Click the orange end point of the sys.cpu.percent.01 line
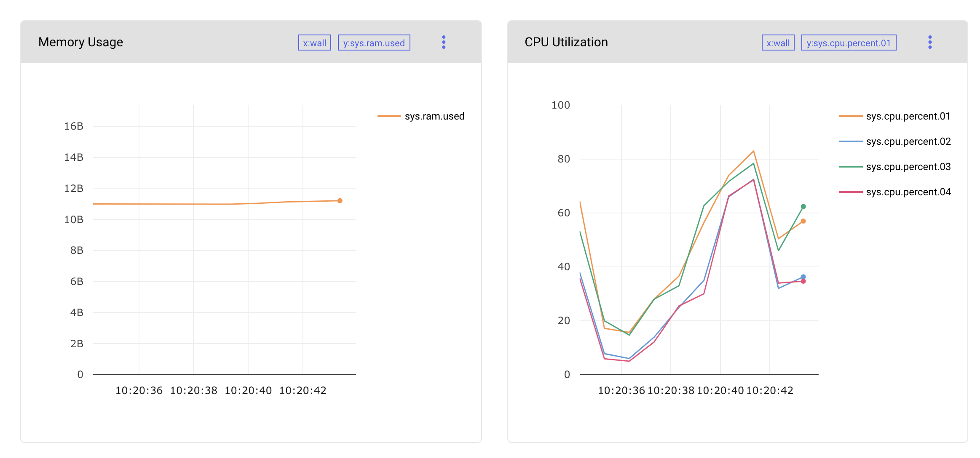This screenshot has width=980, height=458. click(803, 221)
